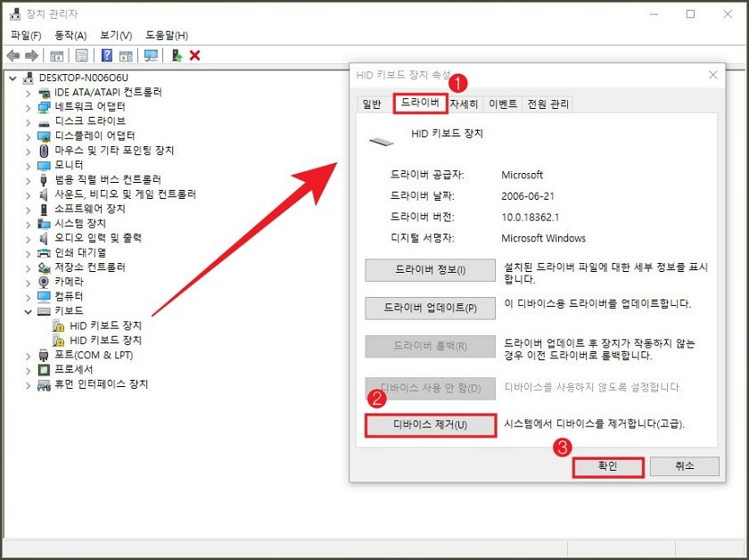Switch to the 드라이버 tab
749x560 pixels.
420,103
